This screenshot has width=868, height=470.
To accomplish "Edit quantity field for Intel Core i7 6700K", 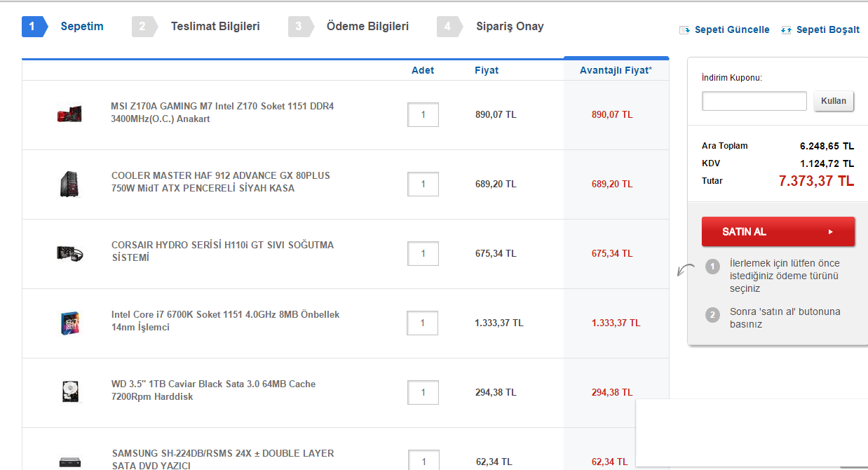I will click(x=422, y=323).
